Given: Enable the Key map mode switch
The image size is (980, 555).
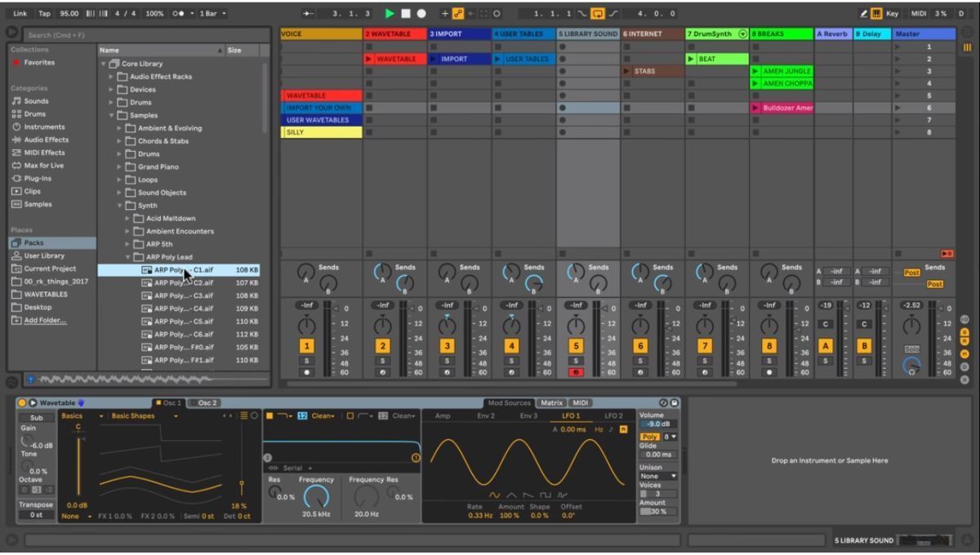Looking at the screenshot, I should [892, 14].
